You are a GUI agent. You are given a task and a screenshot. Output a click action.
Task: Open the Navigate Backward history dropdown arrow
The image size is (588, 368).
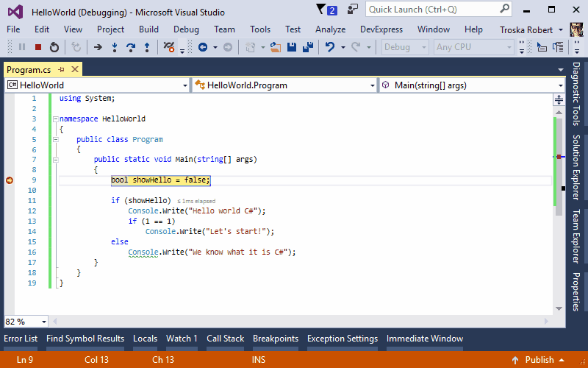[x=215, y=47]
